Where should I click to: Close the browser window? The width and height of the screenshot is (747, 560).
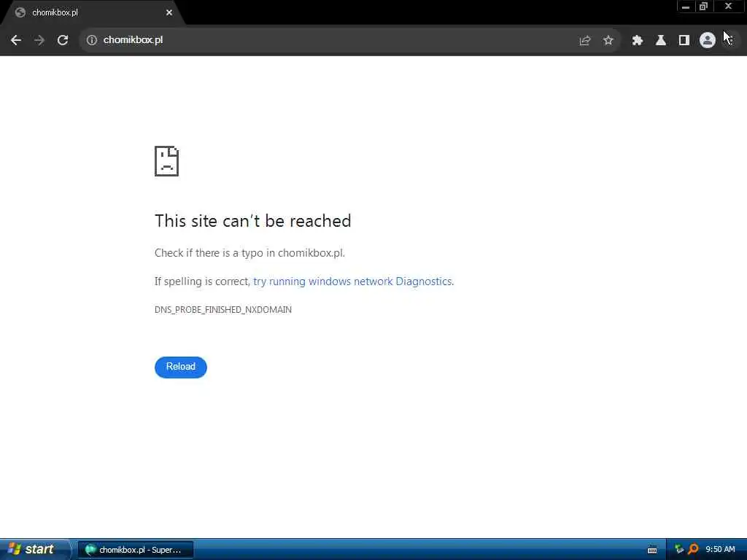[x=729, y=7]
